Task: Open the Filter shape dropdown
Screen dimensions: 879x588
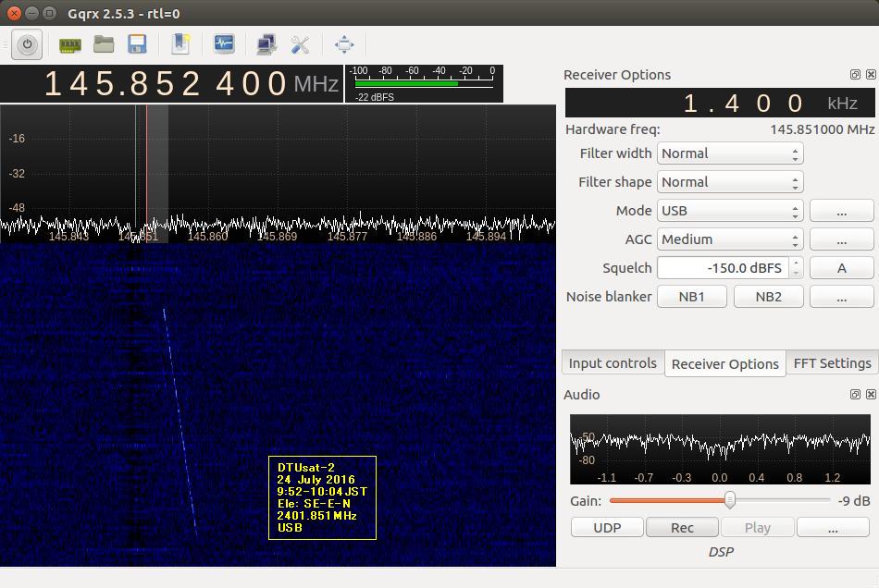Action: [730, 182]
